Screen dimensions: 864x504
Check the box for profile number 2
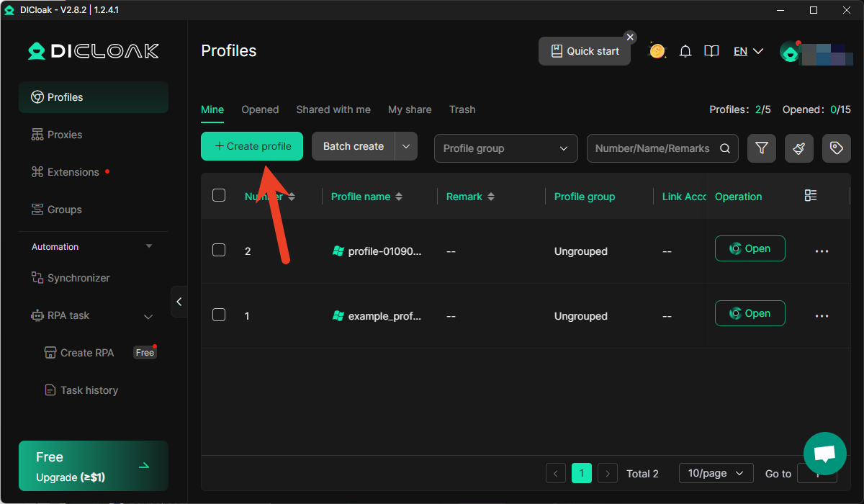[219, 250]
